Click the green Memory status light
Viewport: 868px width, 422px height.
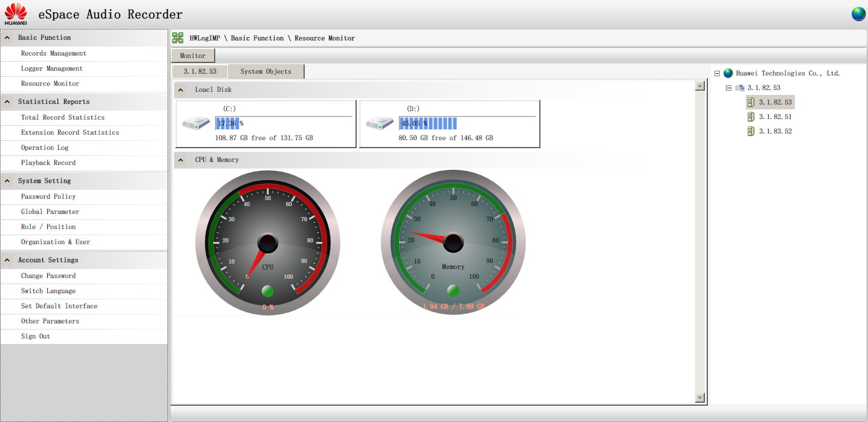tap(453, 291)
